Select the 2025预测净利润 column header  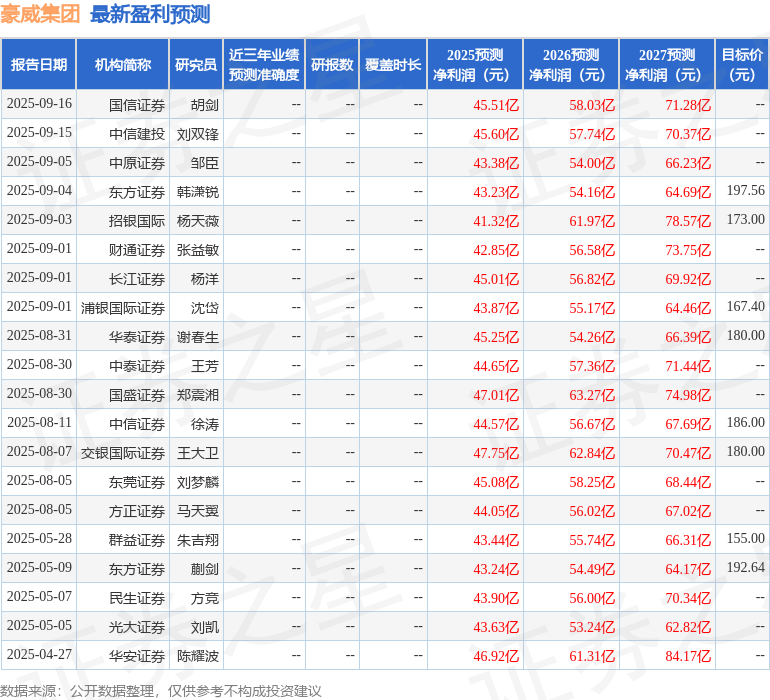click(x=475, y=64)
